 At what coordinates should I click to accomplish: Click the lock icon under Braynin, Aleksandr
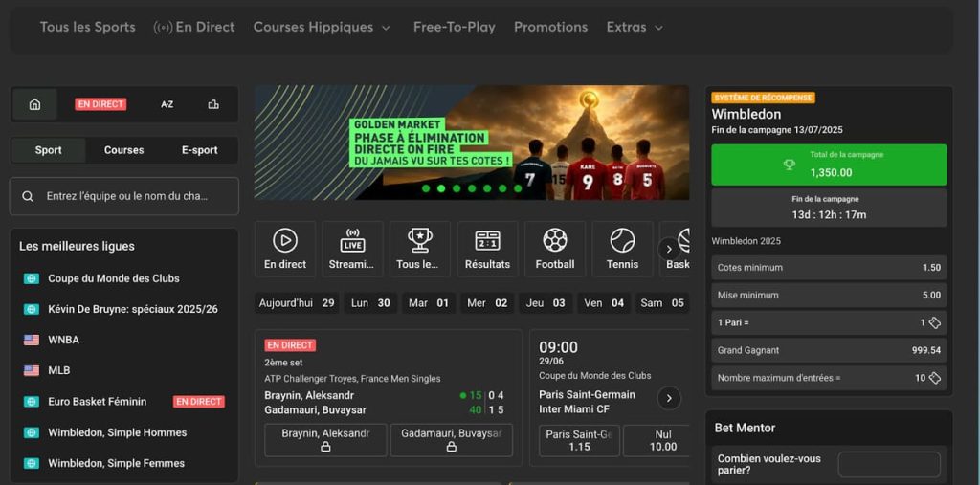[x=325, y=447]
